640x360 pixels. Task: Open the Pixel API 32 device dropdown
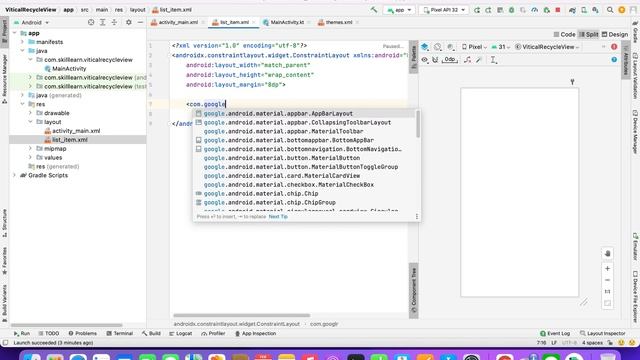pos(444,10)
